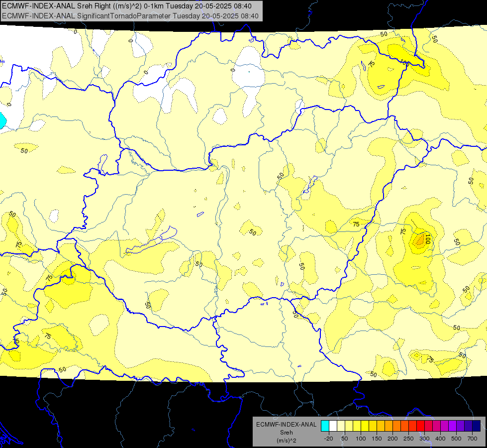Click the 'Sreh Right 0-1km' title line

[x=127, y=6]
